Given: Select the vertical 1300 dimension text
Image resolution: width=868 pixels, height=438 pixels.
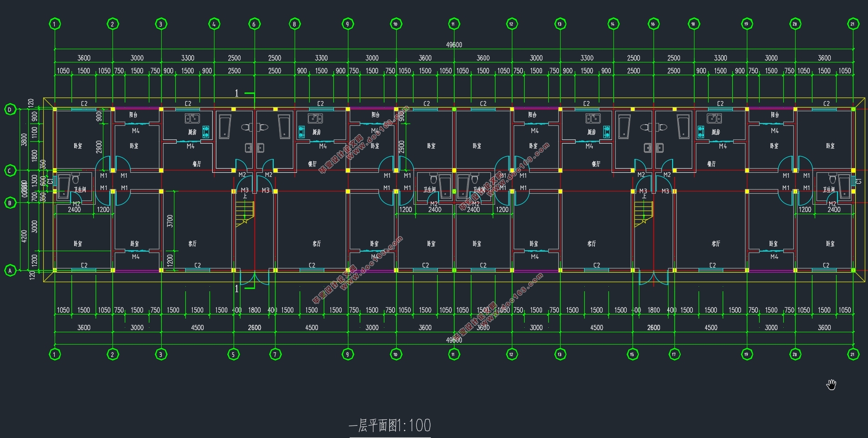Looking at the screenshot, I should [x=35, y=180].
